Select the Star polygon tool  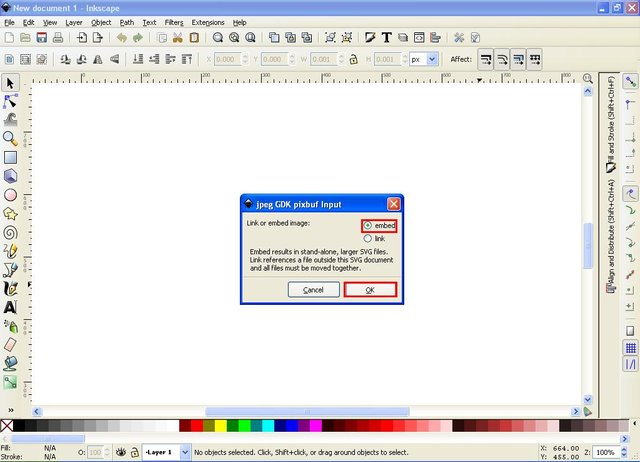(x=10, y=213)
